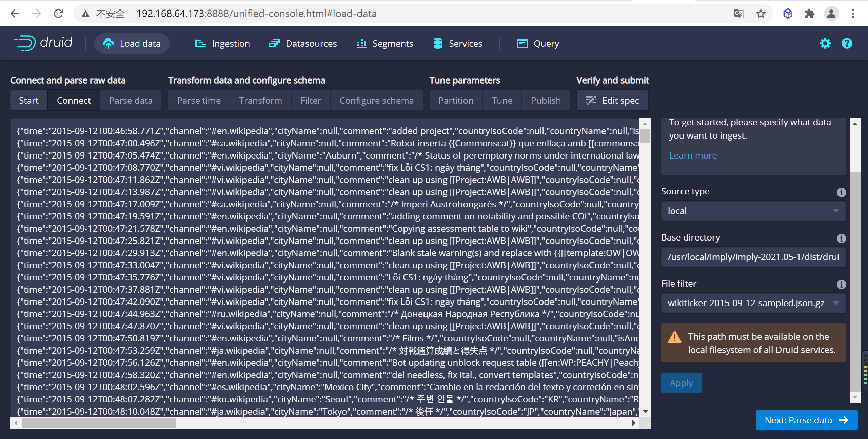Open browser extensions puzzle icon
The width and height of the screenshot is (868, 439).
pos(809,14)
